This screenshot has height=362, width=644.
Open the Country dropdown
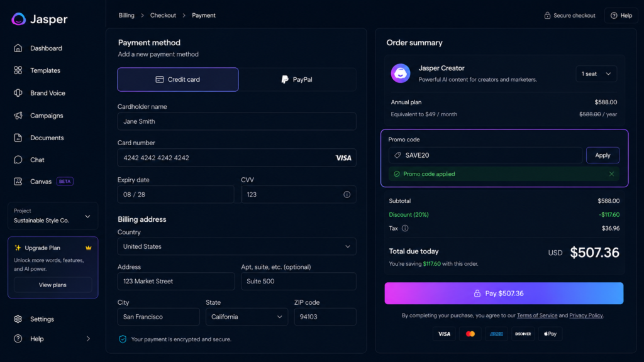(x=236, y=246)
